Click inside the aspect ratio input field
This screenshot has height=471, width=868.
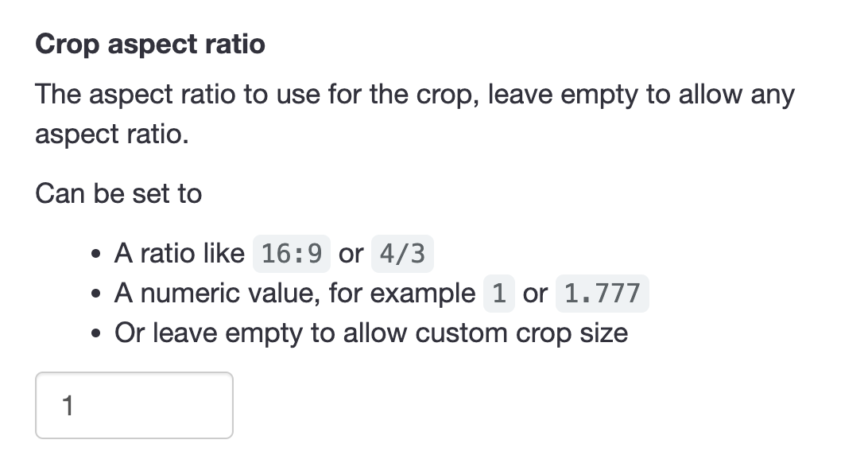pyautogui.click(x=134, y=406)
